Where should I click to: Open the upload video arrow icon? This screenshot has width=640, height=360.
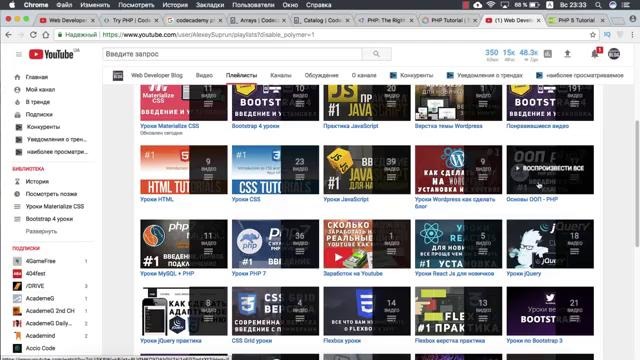(x=567, y=53)
